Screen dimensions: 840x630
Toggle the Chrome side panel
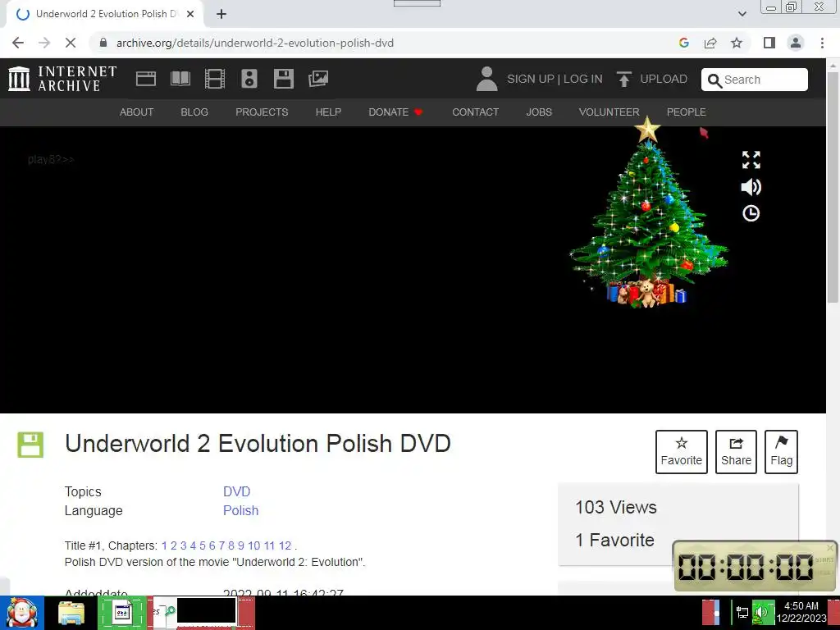(769, 43)
